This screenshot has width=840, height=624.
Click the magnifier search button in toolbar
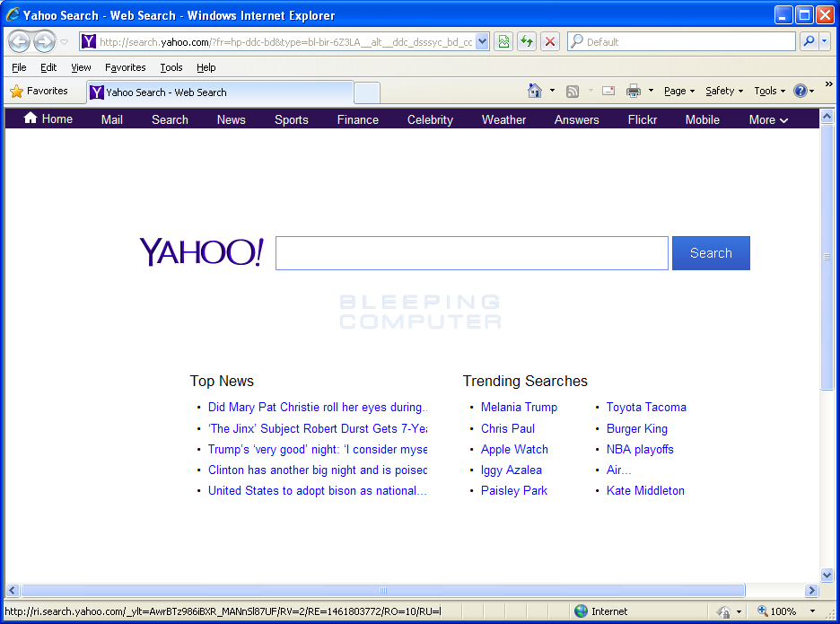point(809,41)
